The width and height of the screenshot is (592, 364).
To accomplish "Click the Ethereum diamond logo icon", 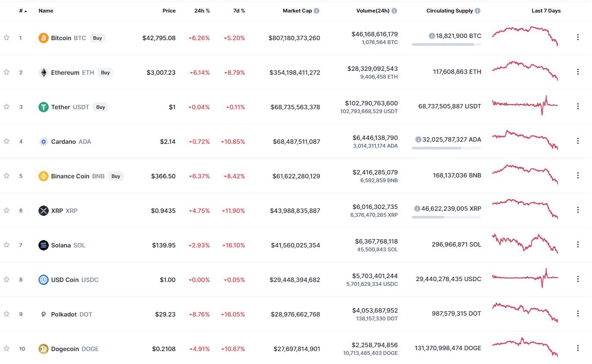I will click(43, 73).
